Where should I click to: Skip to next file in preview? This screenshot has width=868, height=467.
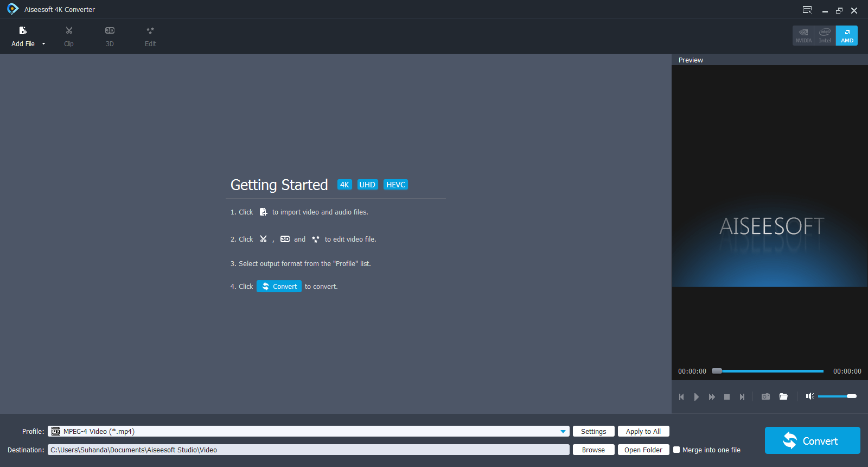point(742,397)
